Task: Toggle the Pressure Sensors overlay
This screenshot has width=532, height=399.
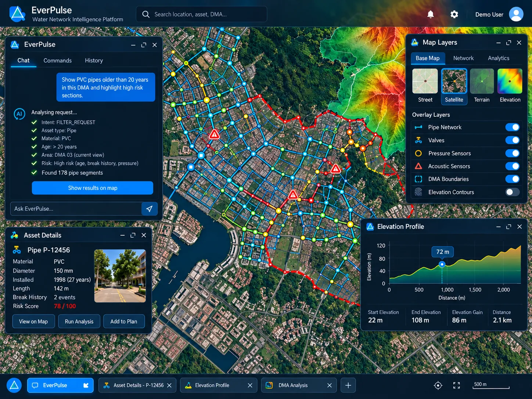Action: tap(513, 153)
